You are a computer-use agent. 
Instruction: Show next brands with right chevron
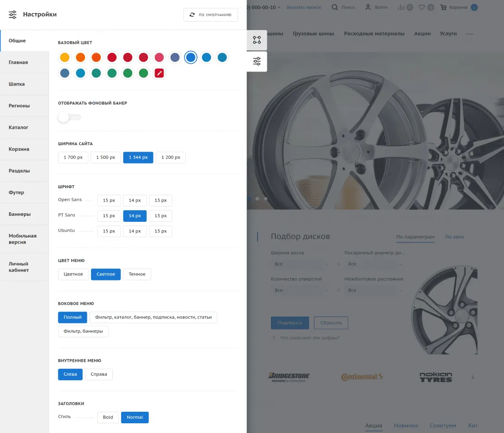473,377
